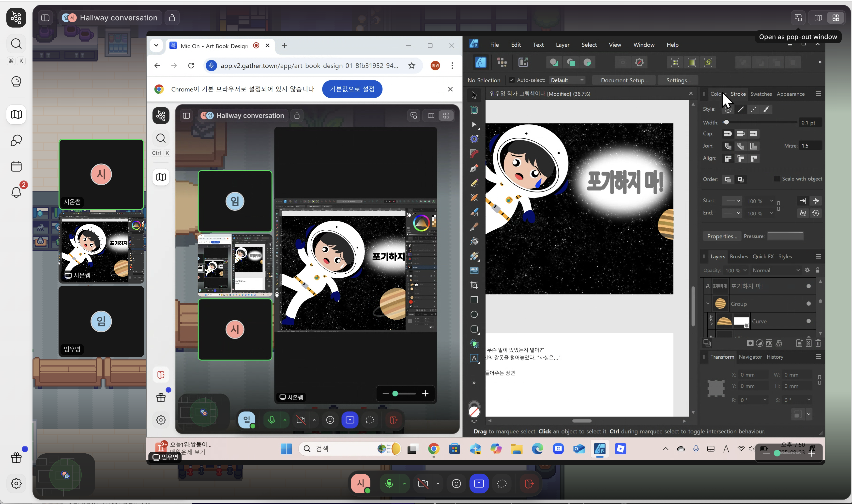Select the Ellipse shape tool
The height and width of the screenshot is (504, 852).
474,314
